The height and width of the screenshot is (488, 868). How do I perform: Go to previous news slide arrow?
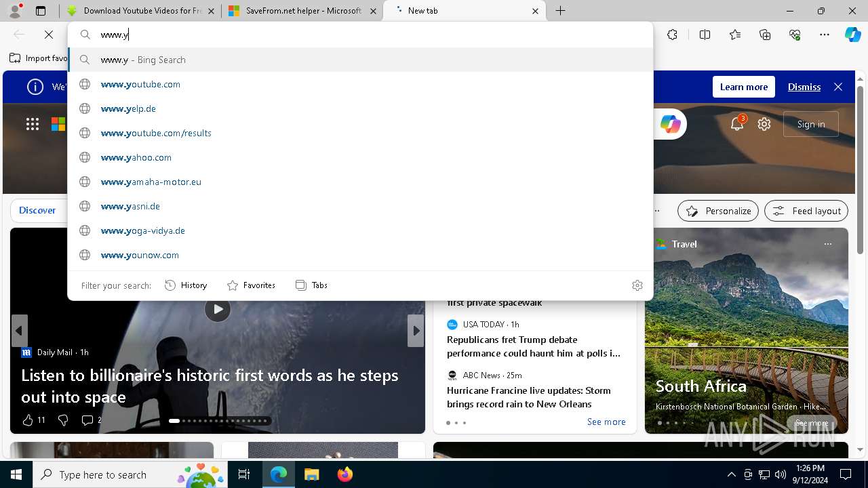click(x=19, y=331)
